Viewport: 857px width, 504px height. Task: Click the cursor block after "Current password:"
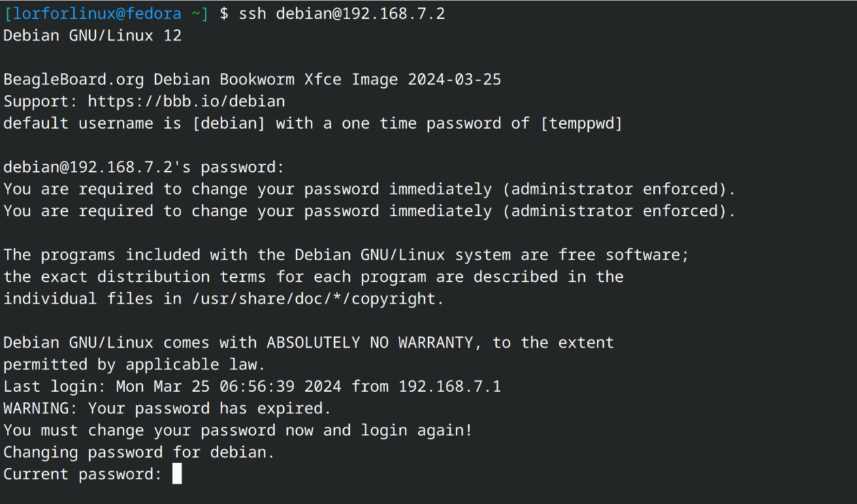[x=177, y=474]
